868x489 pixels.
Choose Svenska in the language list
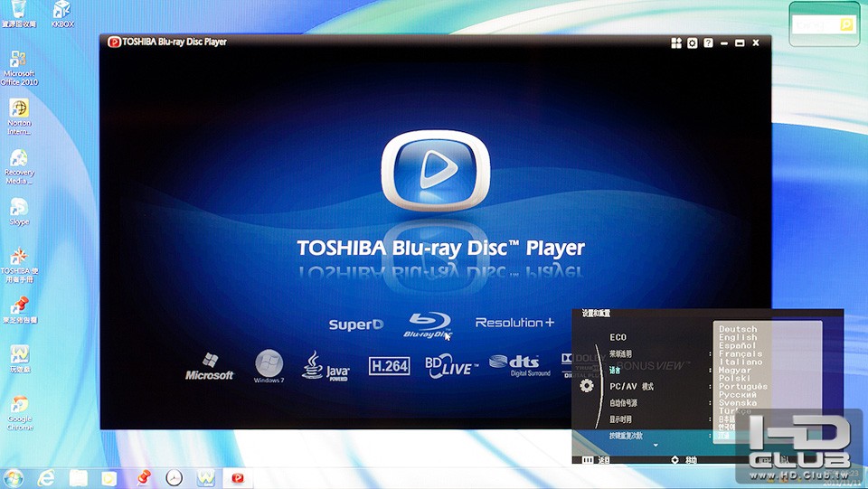click(x=738, y=403)
